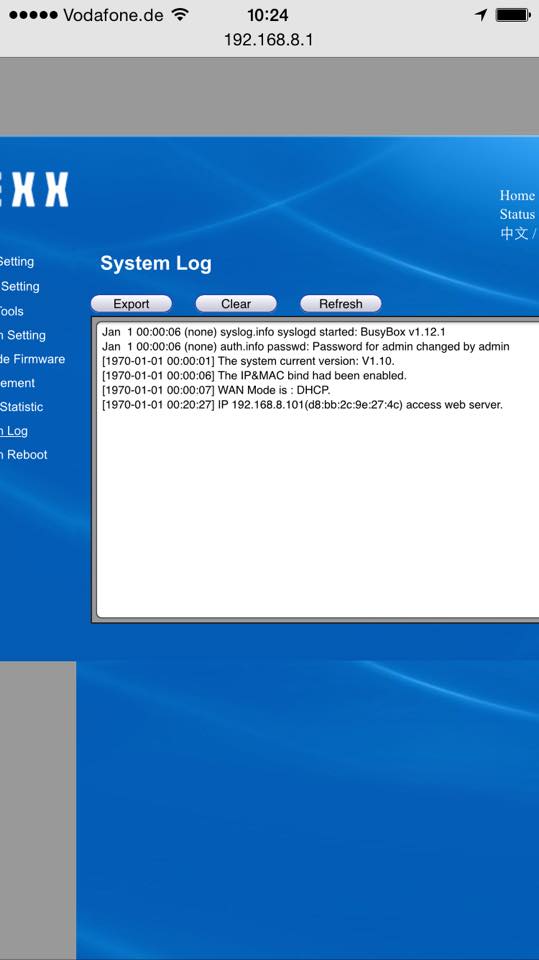Click the 'system current version: V1.10' line
Image resolution: width=539 pixels, height=960 pixels.
248,361
